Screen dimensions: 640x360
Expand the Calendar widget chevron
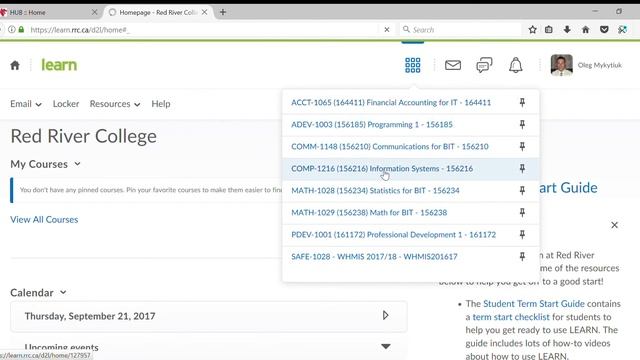[x=63, y=293]
